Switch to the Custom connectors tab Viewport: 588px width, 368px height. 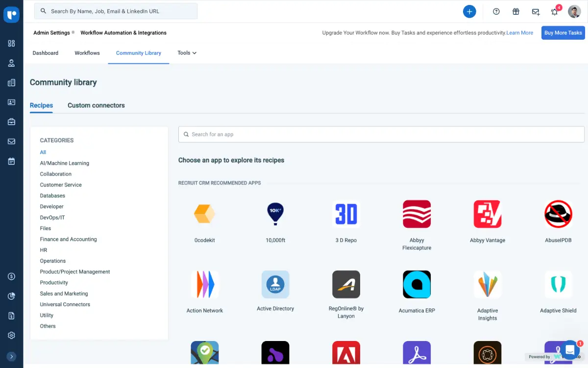click(x=96, y=105)
